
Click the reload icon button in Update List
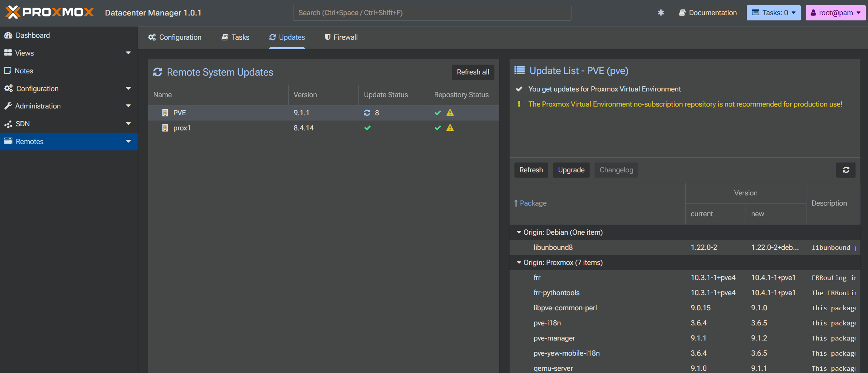pos(846,170)
